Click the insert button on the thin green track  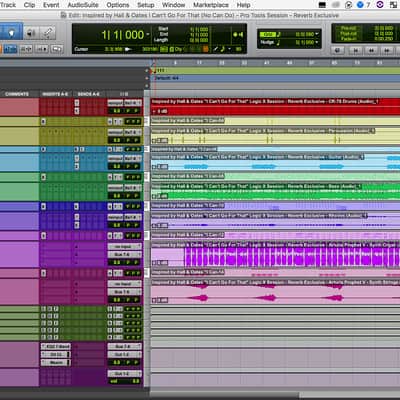[43, 177]
